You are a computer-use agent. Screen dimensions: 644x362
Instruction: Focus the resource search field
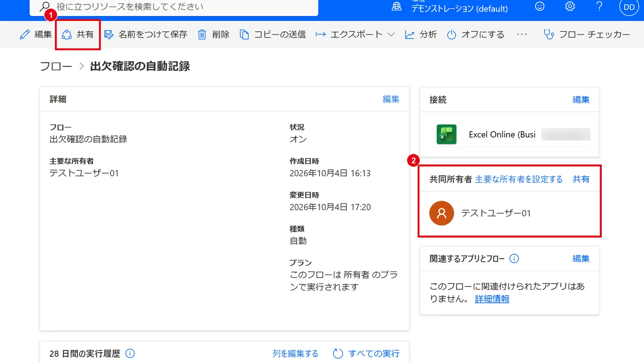[174, 7]
